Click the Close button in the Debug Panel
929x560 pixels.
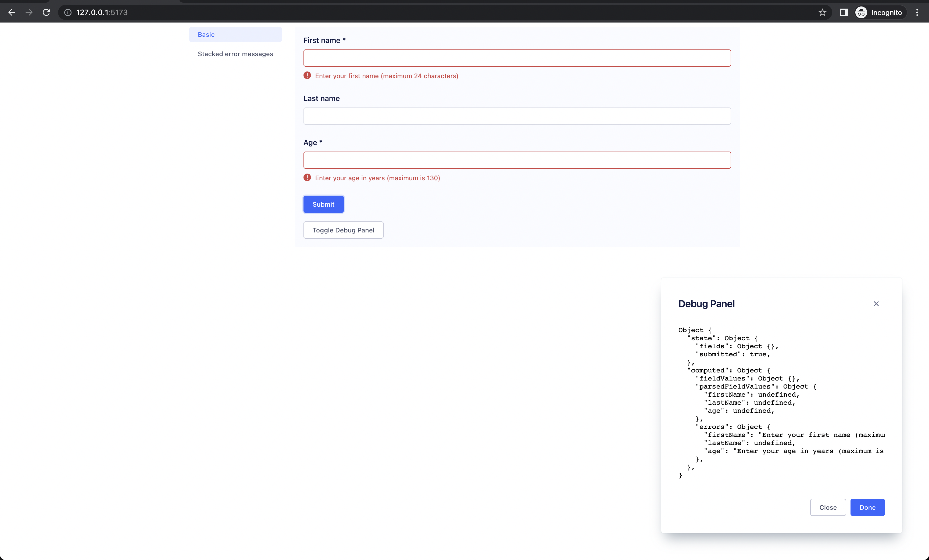[x=828, y=507]
